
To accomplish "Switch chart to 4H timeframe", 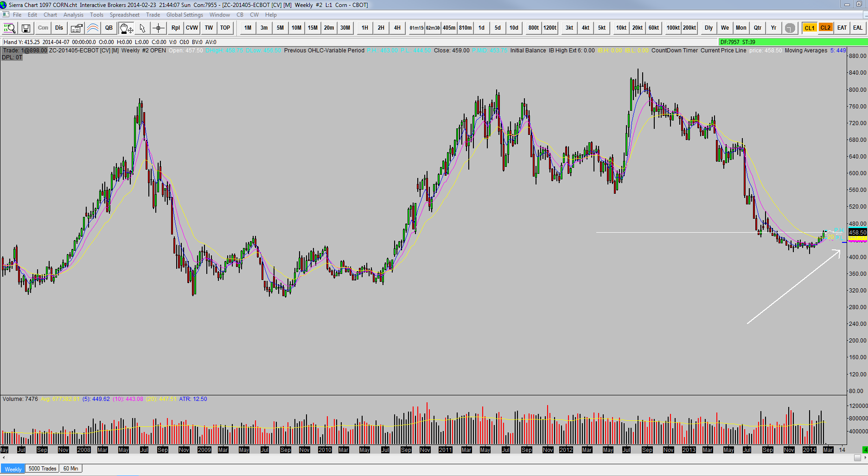I will 397,28.
